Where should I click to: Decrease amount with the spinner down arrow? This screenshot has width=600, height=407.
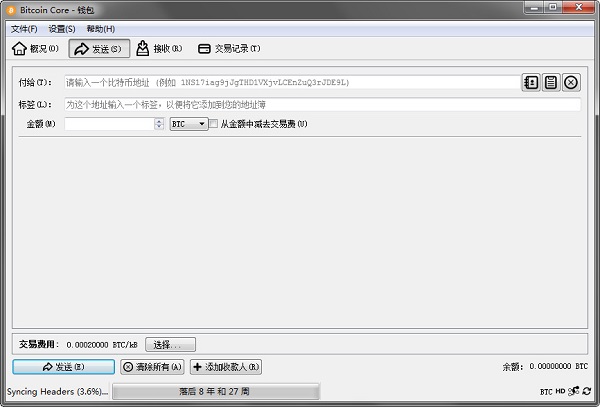[159, 127]
